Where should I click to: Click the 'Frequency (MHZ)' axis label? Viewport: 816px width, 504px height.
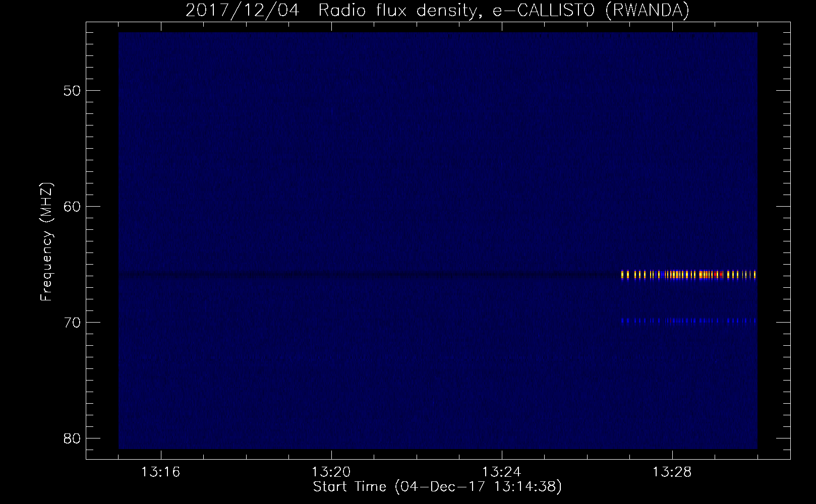(x=46, y=242)
